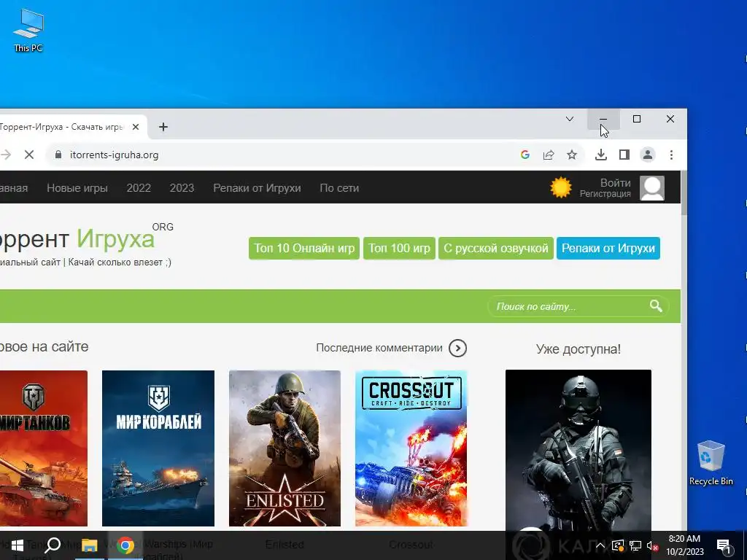Open the Enlisted game cover
Image resolution: width=747 pixels, height=560 pixels.
tap(285, 448)
